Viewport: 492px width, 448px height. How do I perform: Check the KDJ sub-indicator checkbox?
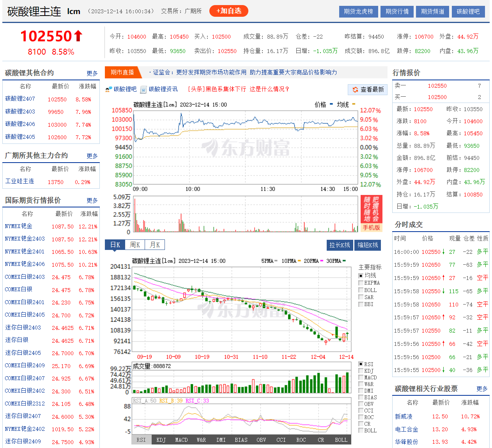[361, 371]
